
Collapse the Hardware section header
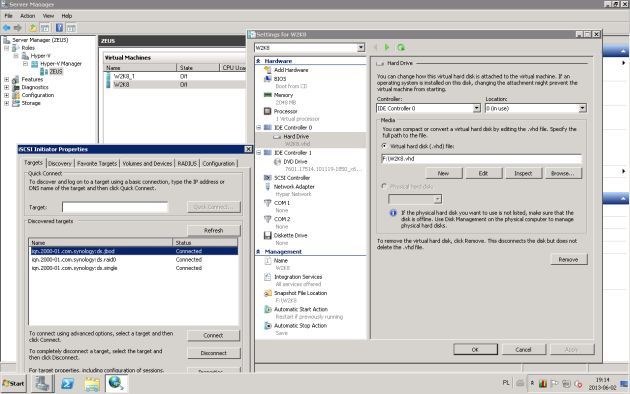(258, 61)
